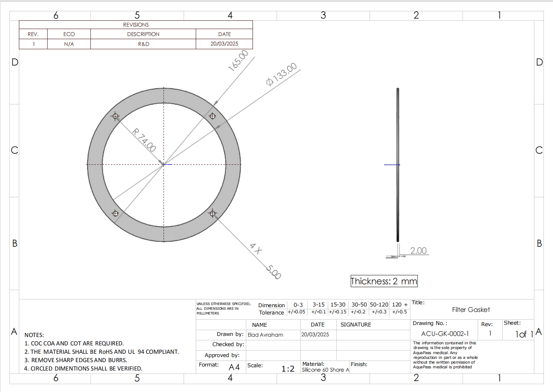
Task: Select the 2.00 thickness dimension text
Action: 418,250
